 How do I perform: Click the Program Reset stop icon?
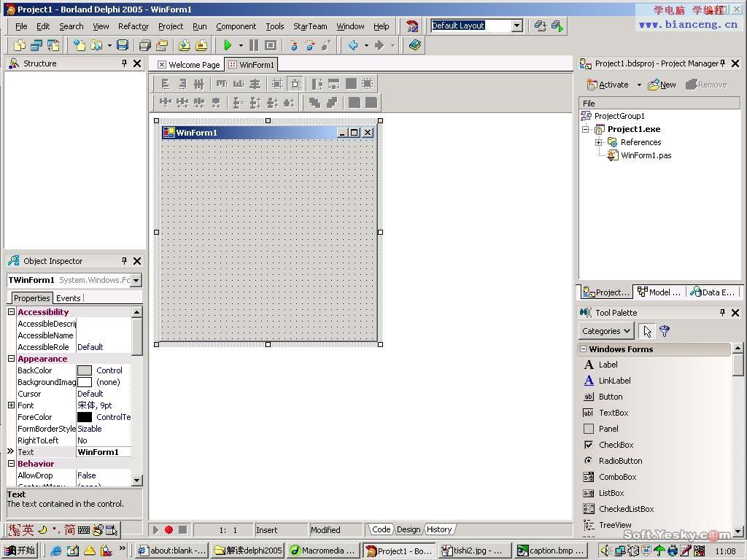coord(270,45)
